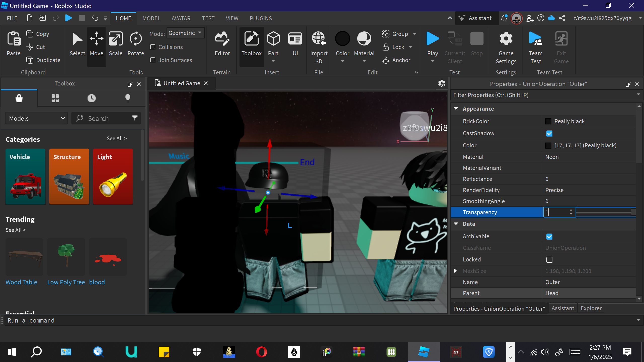Toggle the CastShadow checkbox
This screenshot has height=362, width=644.
549,133
